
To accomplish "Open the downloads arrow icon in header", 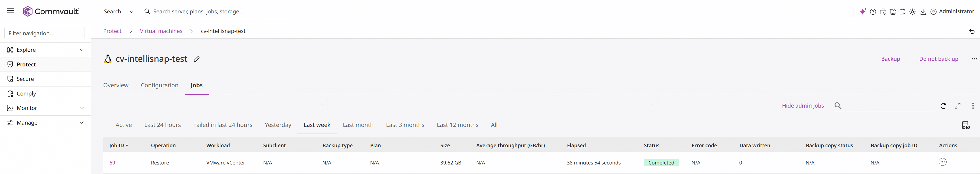I will (x=923, y=12).
